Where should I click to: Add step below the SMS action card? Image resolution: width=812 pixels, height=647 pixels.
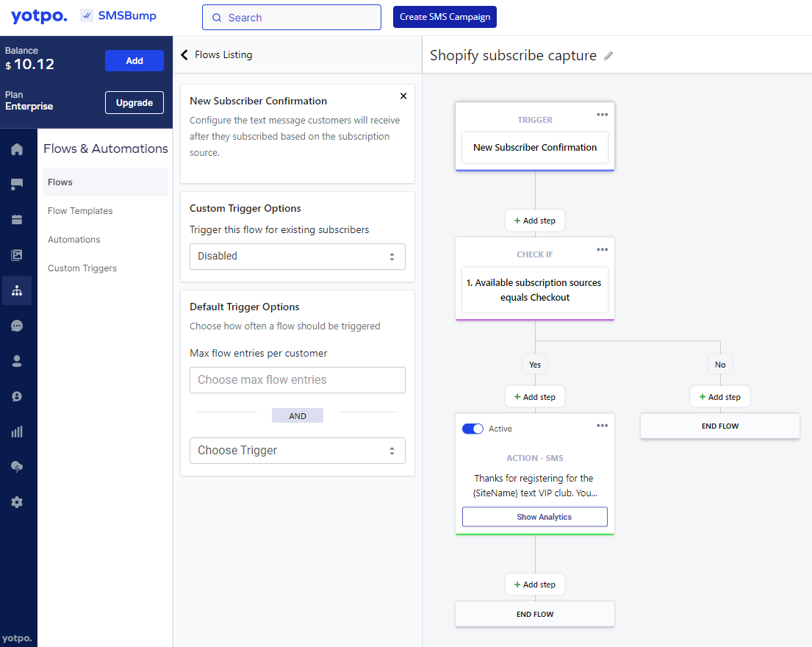point(535,585)
